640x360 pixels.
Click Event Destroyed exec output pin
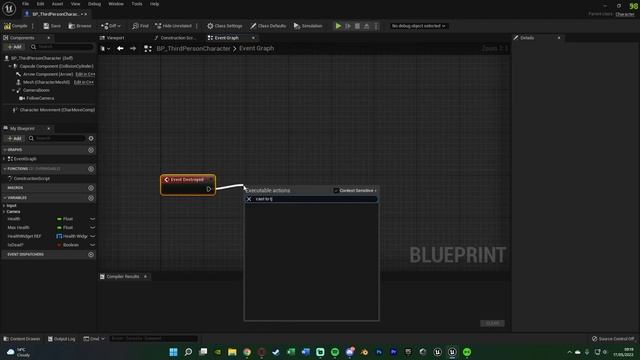click(x=209, y=189)
